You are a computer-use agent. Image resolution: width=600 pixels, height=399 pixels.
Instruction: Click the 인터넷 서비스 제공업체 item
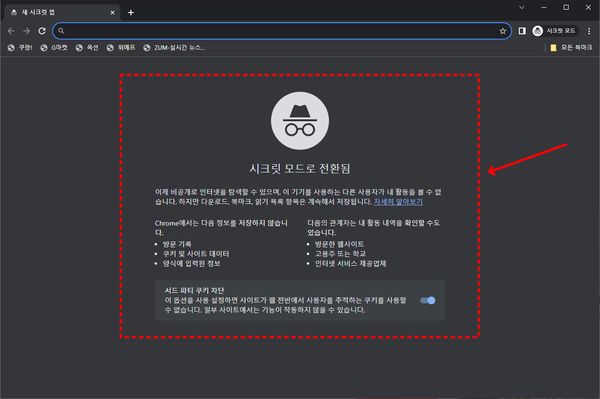(x=351, y=264)
